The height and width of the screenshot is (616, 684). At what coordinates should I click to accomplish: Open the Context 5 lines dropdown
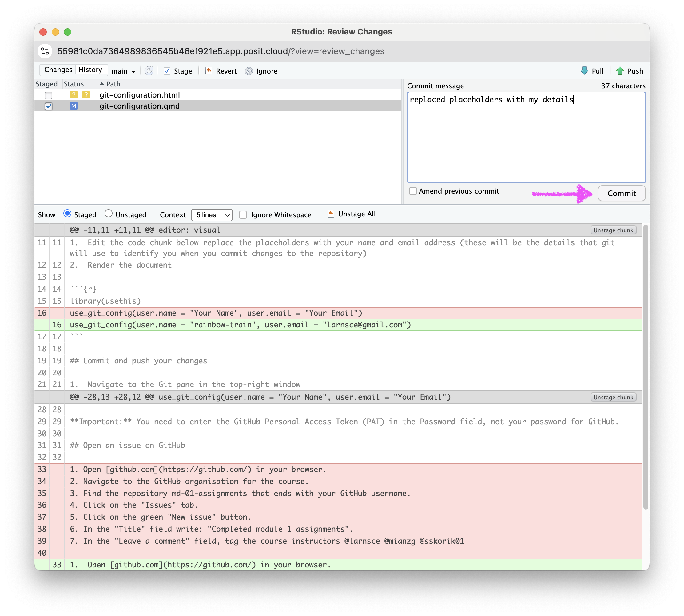[x=212, y=215]
